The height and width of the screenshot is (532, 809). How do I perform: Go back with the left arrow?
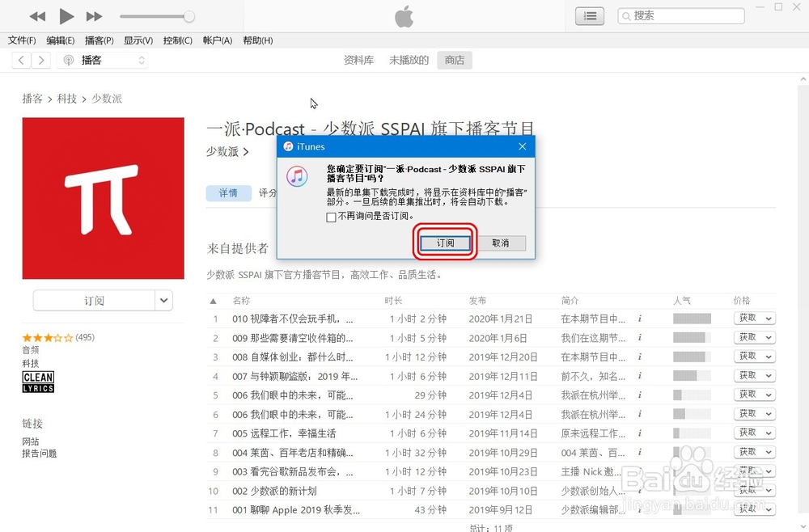(x=21, y=61)
